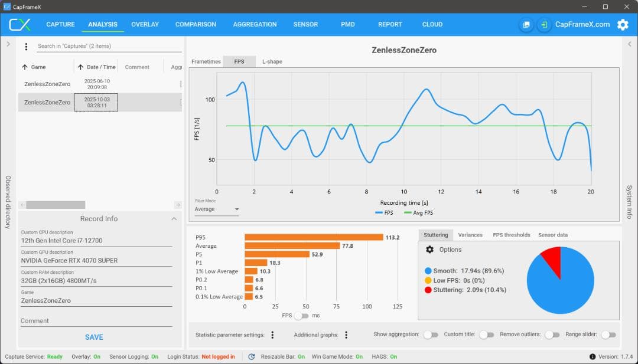
Task: Open Statistic parameter settings three-dot menu
Action: pyautogui.click(x=272, y=335)
